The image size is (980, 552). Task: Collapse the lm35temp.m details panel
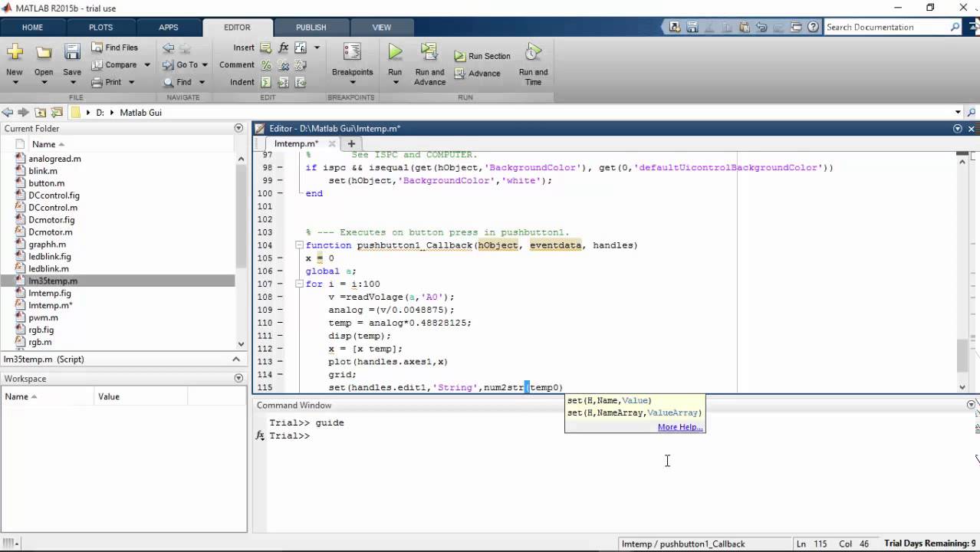point(236,359)
